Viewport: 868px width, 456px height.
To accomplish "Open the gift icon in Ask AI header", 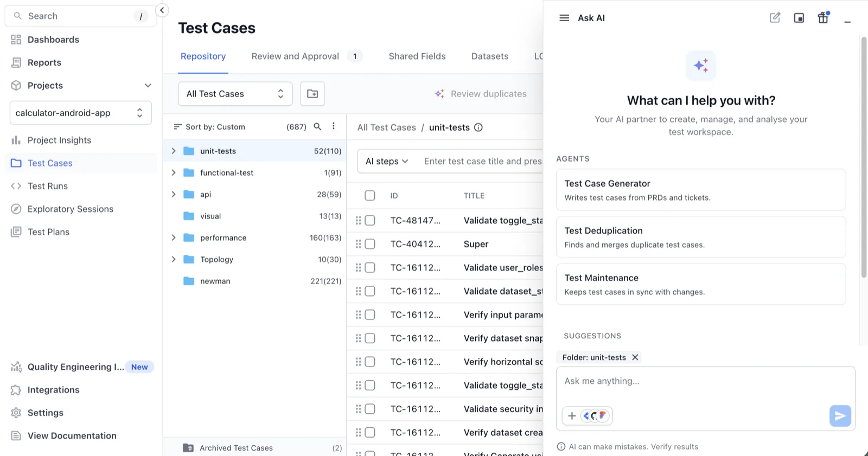I will (823, 18).
